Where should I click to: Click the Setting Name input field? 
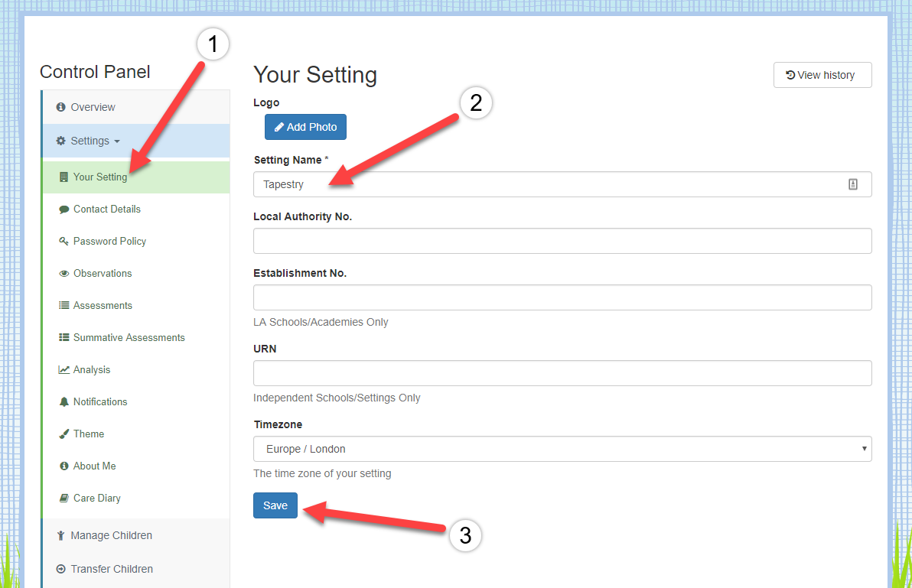click(x=562, y=184)
